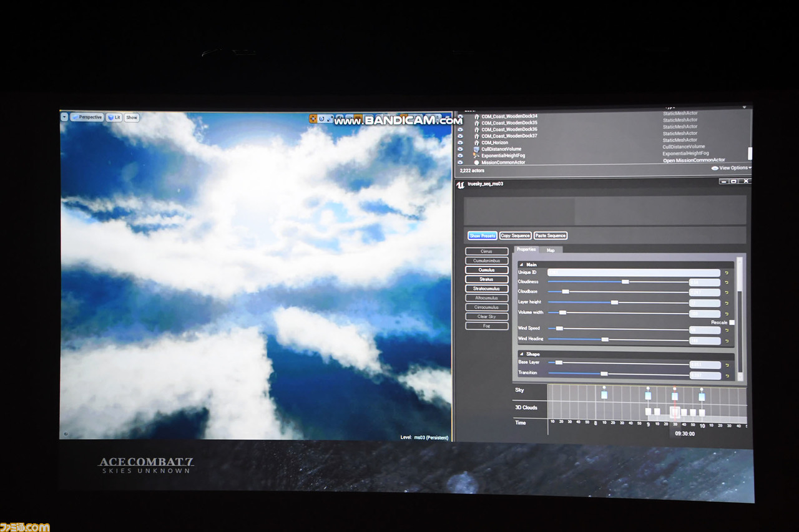The image size is (799, 532).
Task: Toggle visibility eye for COM_Coast_WoodenDock35
Action: click(461, 123)
